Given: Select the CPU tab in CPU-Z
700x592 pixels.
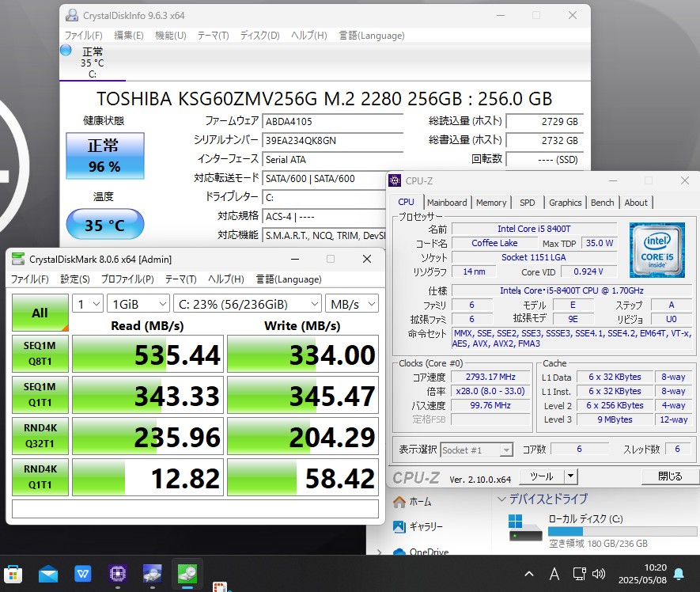Looking at the screenshot, I should tap(407, 202).
